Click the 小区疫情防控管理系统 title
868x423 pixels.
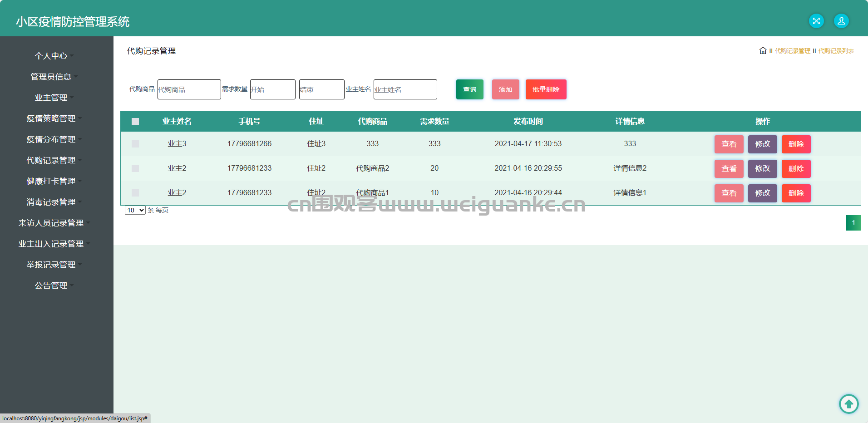(73, 21)
